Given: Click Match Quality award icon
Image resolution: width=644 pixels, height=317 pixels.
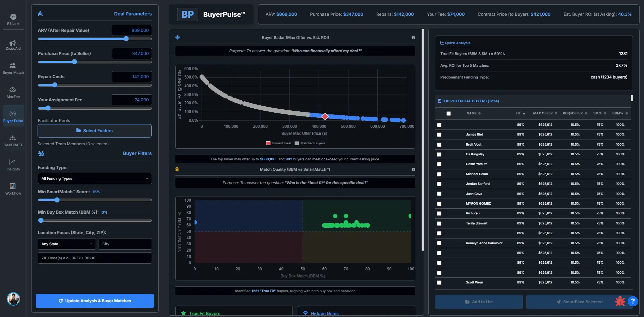Looking at the screenshot, I should (177, 169).
